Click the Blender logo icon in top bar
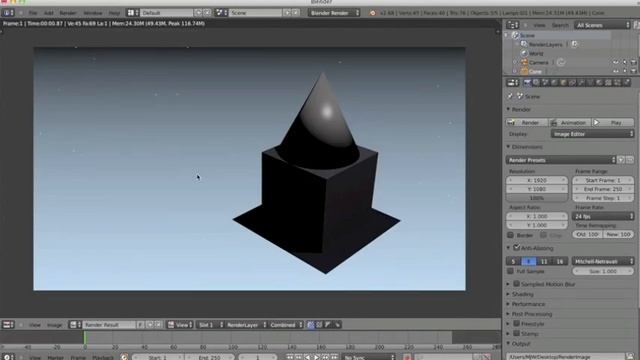Image resolution: width=640 pixels, height=360 pixels. (372, 13)
